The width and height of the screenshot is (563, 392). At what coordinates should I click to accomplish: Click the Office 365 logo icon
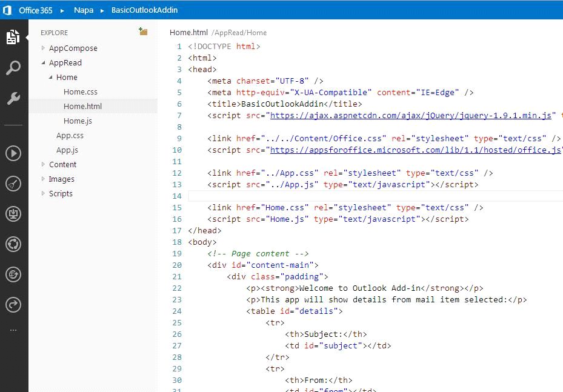point(7,10)
